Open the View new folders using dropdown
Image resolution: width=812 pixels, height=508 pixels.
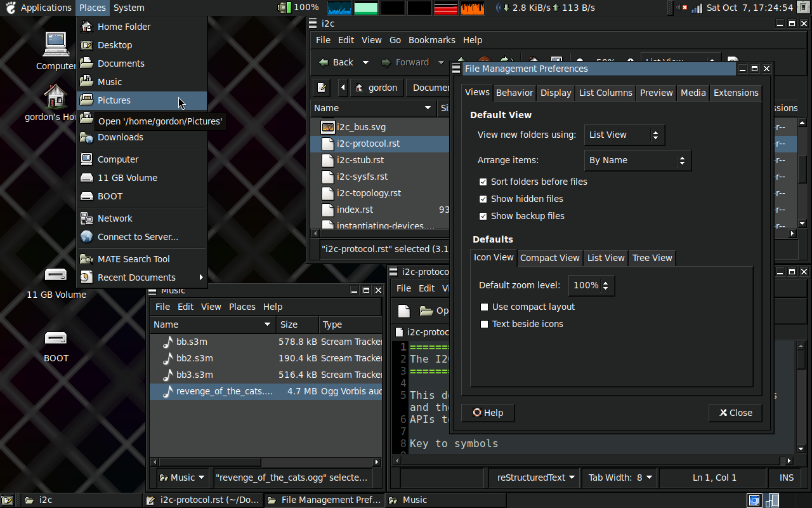click(624, 135)
